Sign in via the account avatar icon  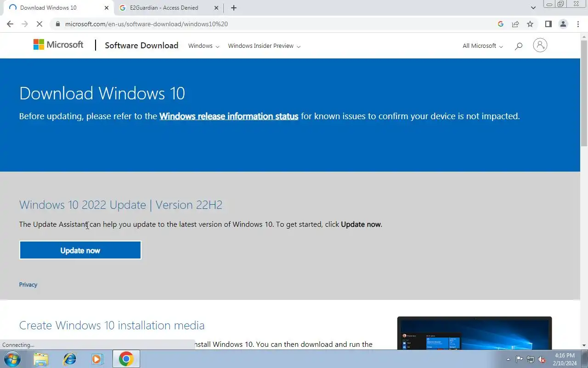point(540,45)
